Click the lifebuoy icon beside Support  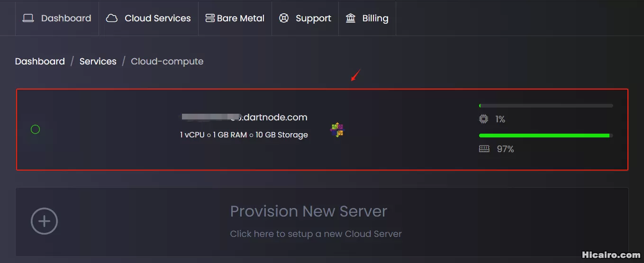(x=284, y=18)
